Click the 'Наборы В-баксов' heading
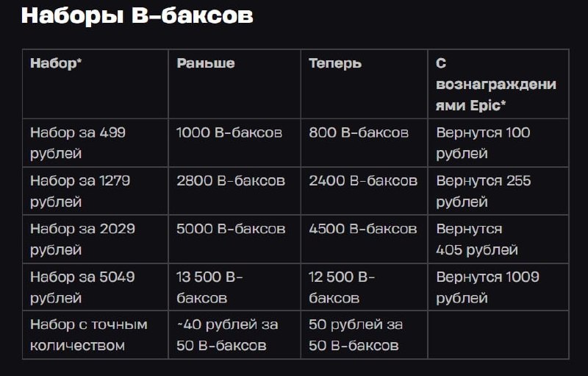The height and width of the screenshot is (376, 588). pyautogui.click(x=137, y=16)
